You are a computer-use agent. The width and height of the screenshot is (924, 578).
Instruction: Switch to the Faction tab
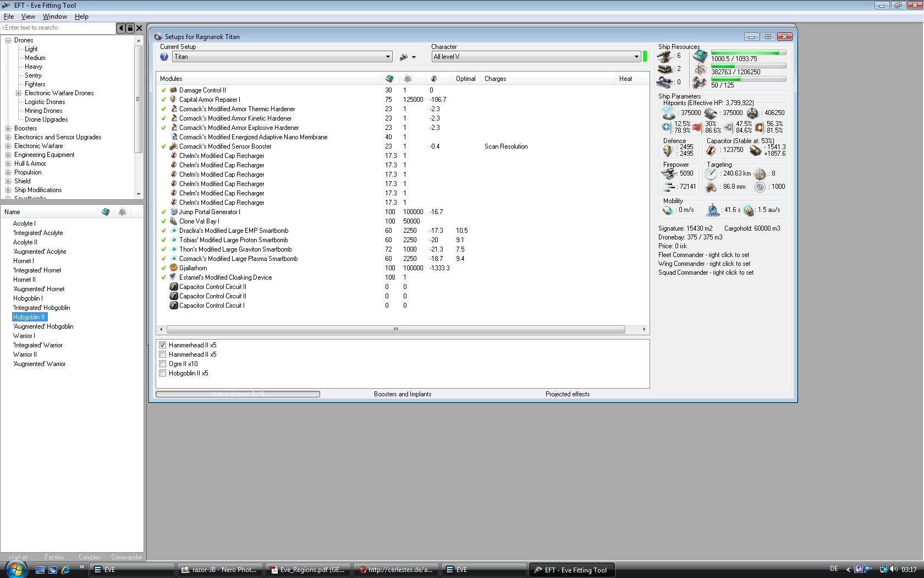point(54,557)
